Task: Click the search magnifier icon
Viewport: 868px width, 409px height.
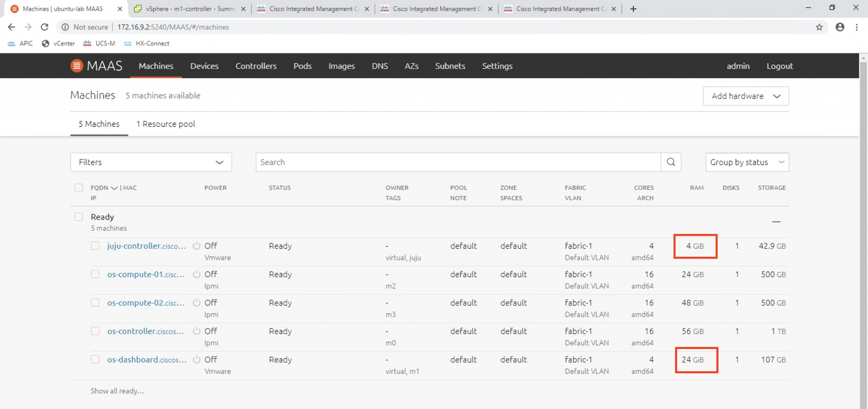Action: (671, 162)
